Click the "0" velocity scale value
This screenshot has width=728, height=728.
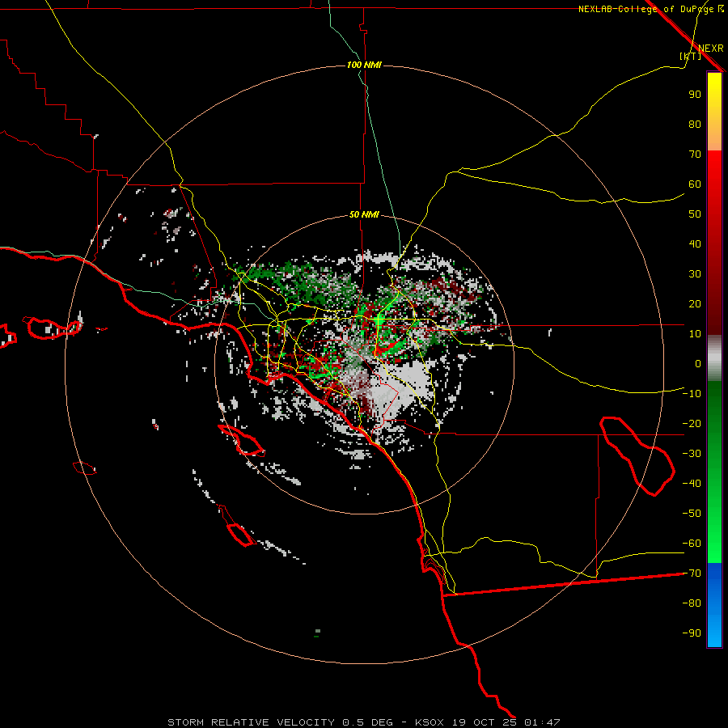click(698, 364)
